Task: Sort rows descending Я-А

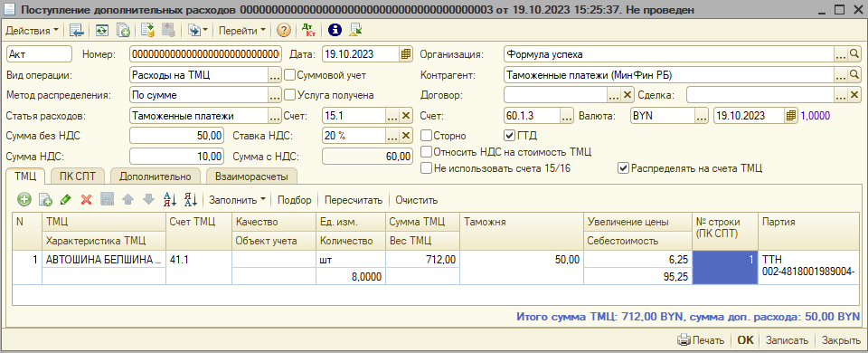Action: 190,199
